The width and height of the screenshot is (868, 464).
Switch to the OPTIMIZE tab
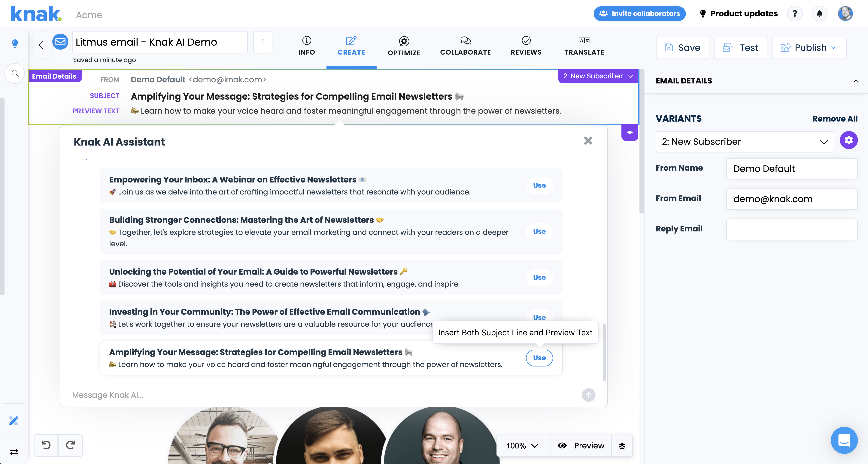[404, 46]
